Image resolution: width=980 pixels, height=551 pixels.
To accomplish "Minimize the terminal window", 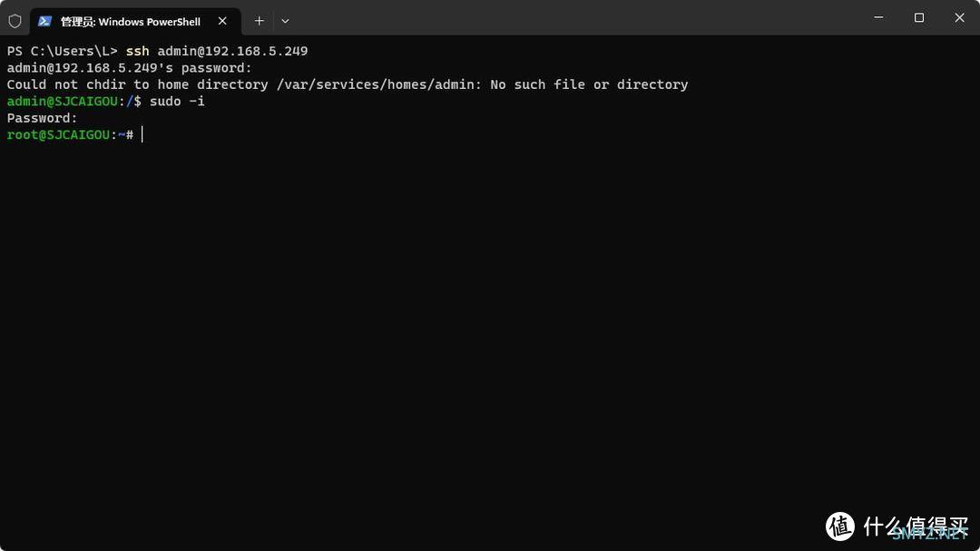I will 878,17.
